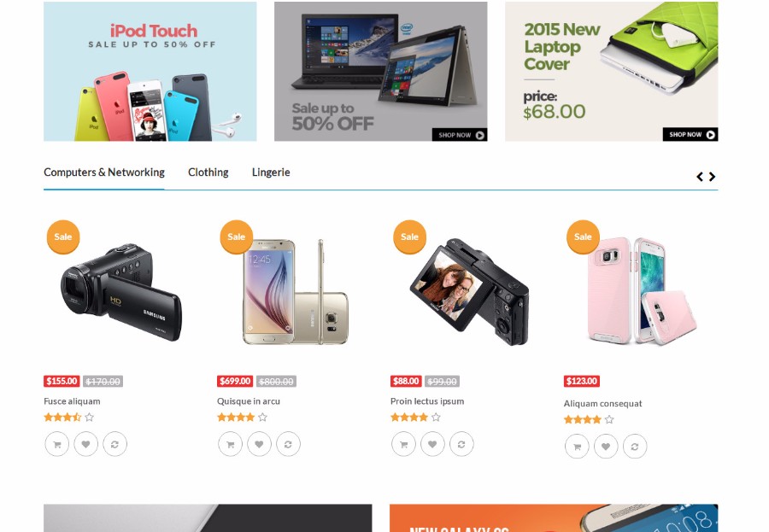The height and width of the screenshot is (532, 769).
Task: Wishlist the Quisque in arcu phone
Action: click(259, 444)
